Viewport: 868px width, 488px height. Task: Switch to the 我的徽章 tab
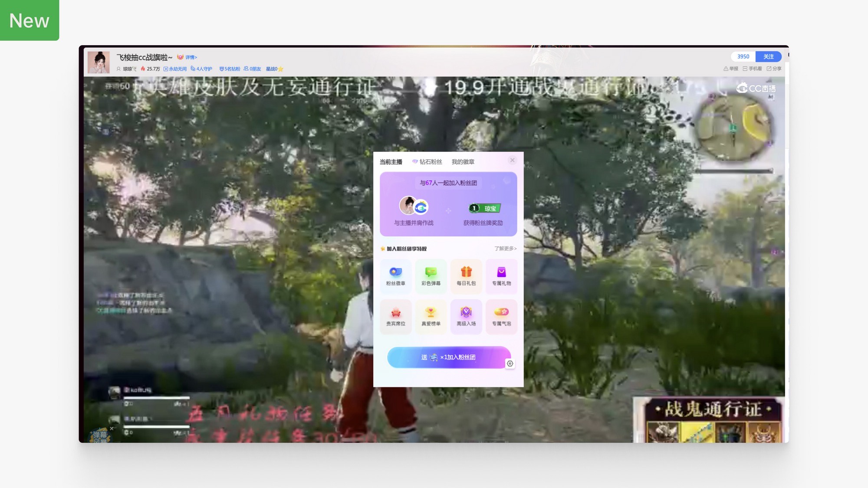[463, 162]
